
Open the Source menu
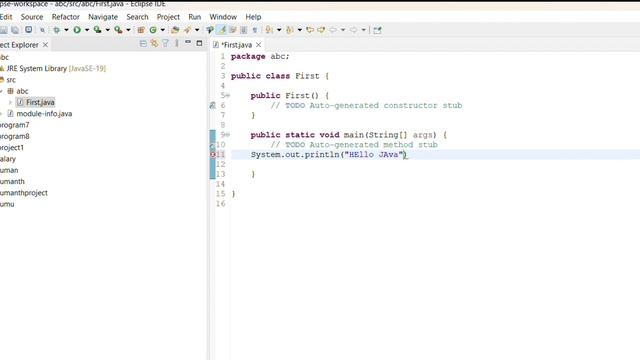click(32, 17)
